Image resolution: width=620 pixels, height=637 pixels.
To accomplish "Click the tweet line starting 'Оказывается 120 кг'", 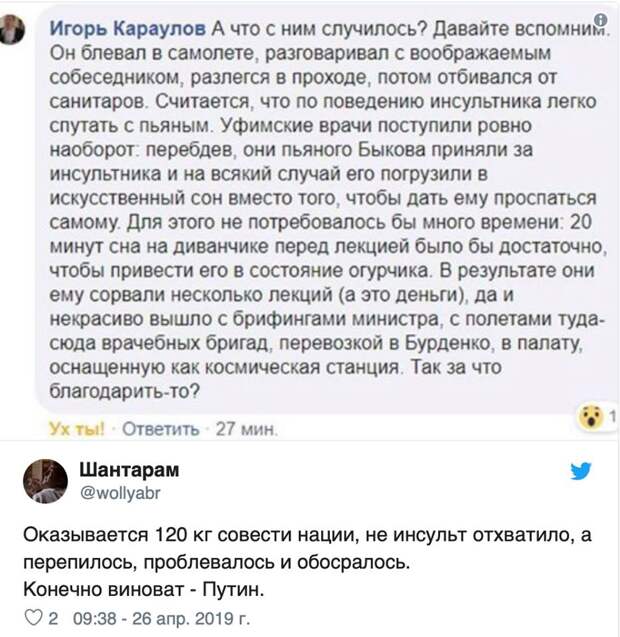I will [x=307, y=535].
